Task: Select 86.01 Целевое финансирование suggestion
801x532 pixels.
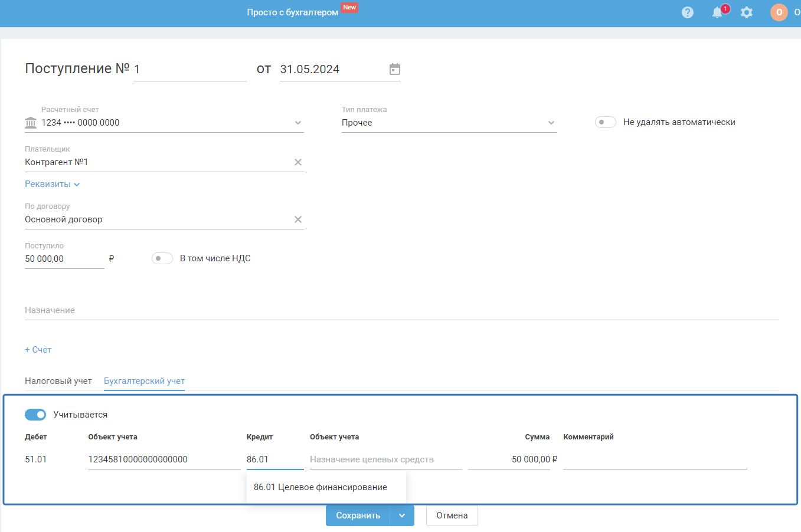Action: pos(321,487)
